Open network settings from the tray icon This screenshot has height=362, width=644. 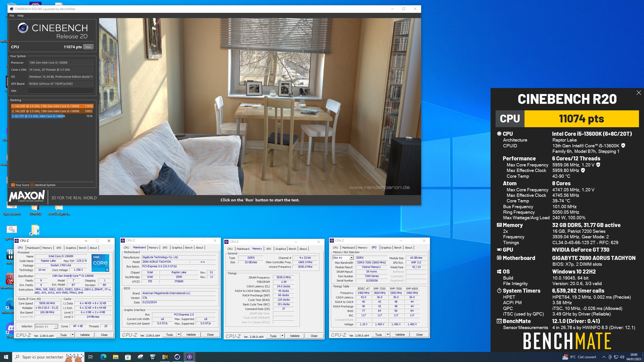616,357
